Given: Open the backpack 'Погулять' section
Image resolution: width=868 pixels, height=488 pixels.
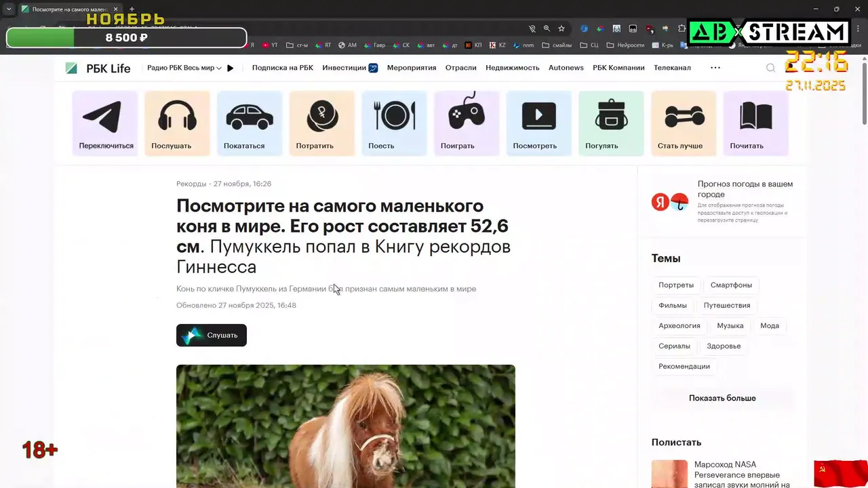Looking at the screenshot, I should point(611,123).
